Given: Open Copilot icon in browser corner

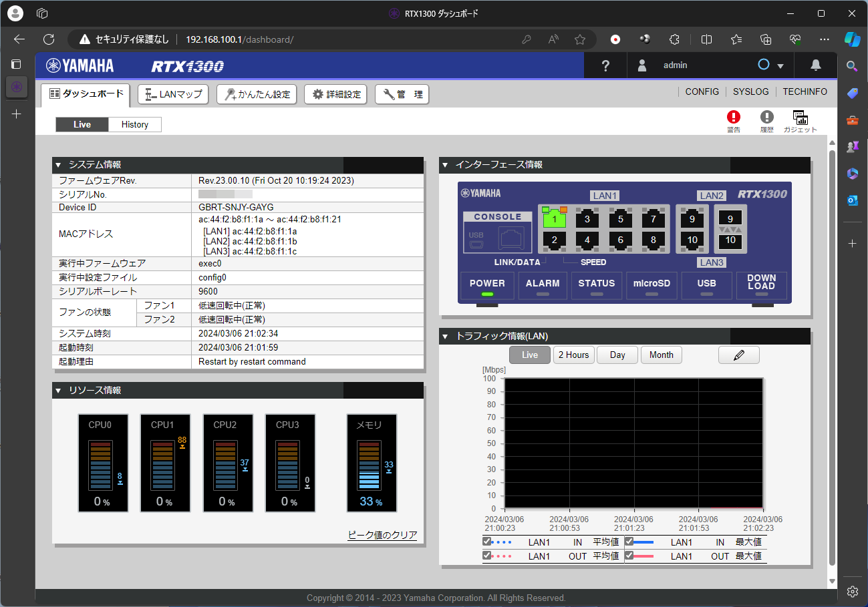Looking at the screenshot, I should tap(852, 39).
